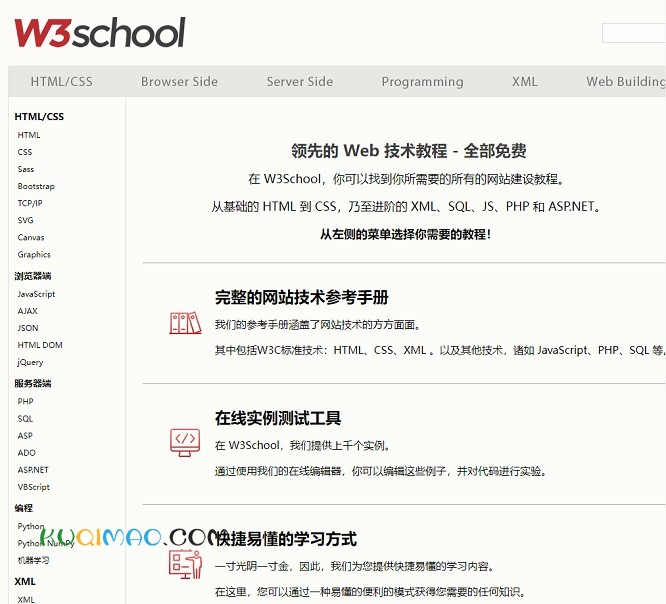Open the SVG tutorial link
Image resolution: width=666 pixels, height=604 pixels.
tap(25, 220)
